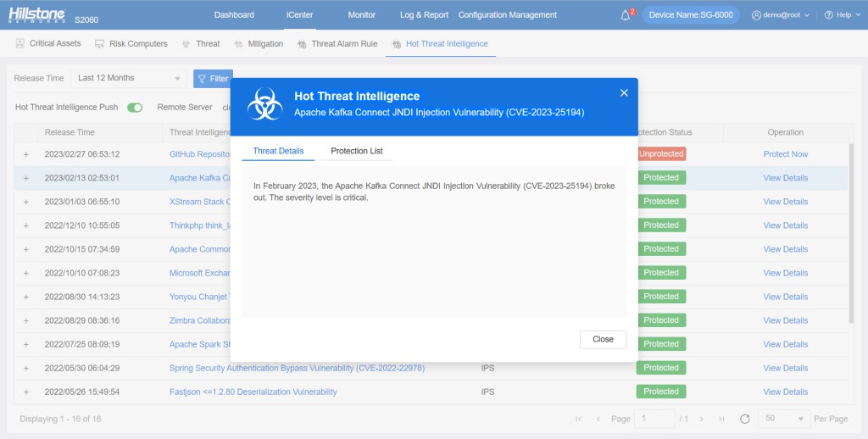Viewport: 868px width, 439px height.
Task: Click the Hillstone Networks logo
Action: point(37,15)
